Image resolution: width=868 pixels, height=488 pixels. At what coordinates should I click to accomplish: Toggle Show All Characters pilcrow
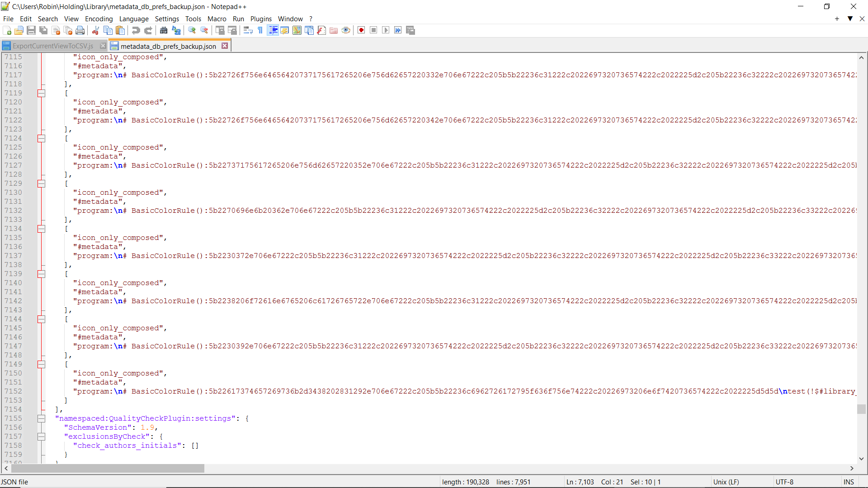(260, 30)
